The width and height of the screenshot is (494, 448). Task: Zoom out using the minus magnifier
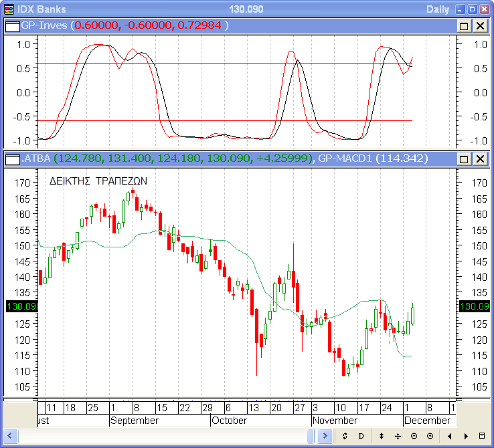tap(414, 436)
